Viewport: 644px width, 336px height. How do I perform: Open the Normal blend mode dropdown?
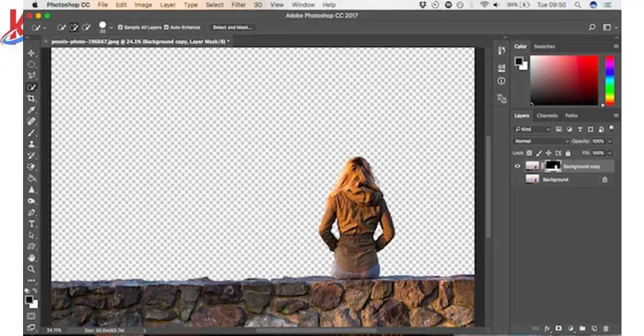pyautogui.click(x=541, y=141)
